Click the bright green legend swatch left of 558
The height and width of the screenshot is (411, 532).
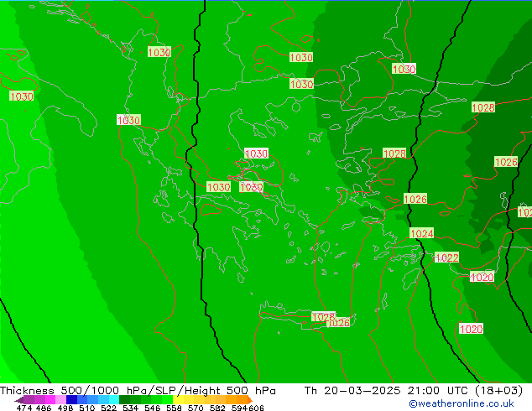(x=167, y=399)
